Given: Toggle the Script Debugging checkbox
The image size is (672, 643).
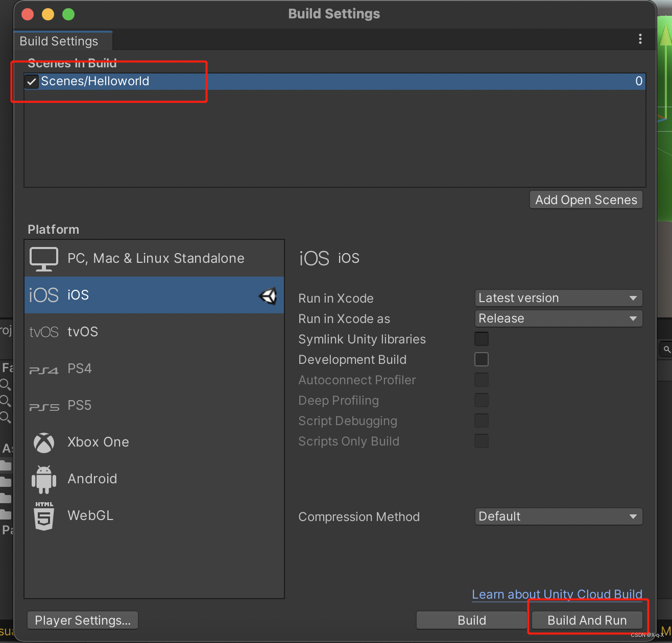Looking at the screenshot, I should coord(482,421).
